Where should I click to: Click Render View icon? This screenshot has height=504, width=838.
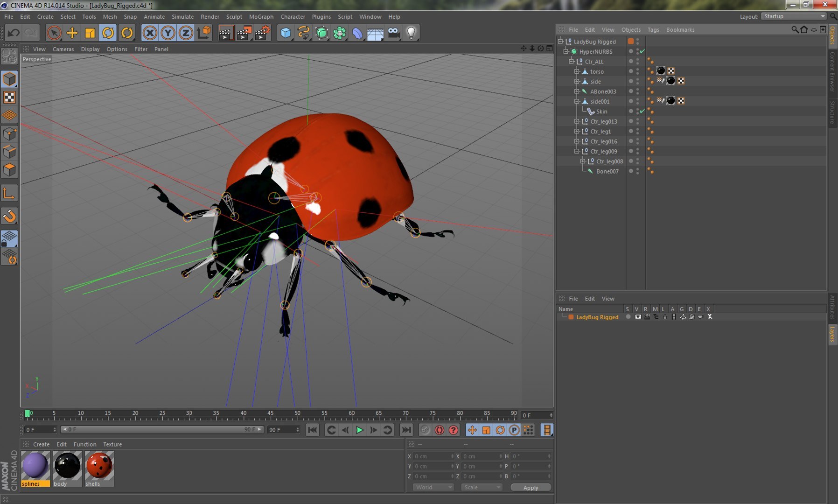[x=226, y=33]
